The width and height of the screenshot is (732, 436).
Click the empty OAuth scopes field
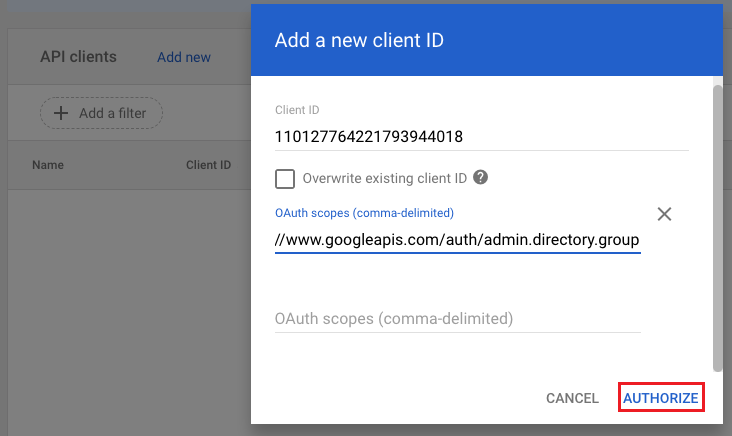coord(458,319)
